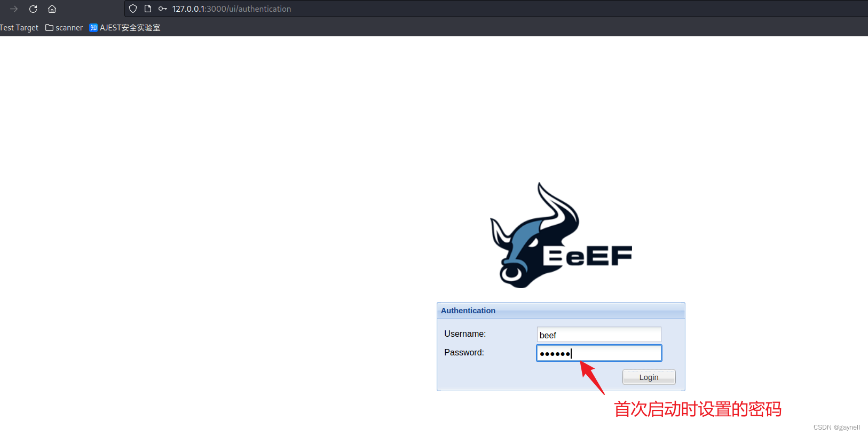
Task: Click the URL address 127.0.0.1:3000/ui/authentication
Action: pyautogui.click(x=232, y=9)
